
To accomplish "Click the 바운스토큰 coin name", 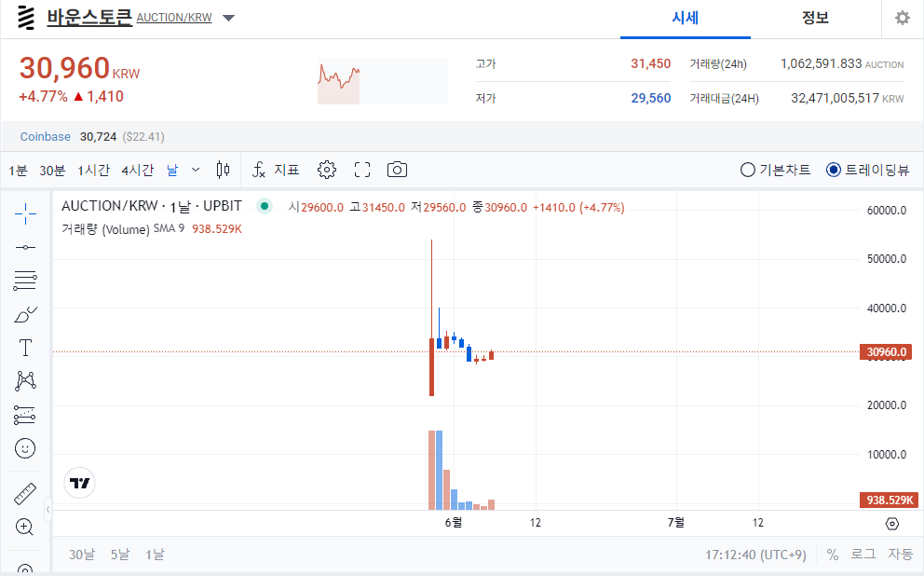I will 89,17.
